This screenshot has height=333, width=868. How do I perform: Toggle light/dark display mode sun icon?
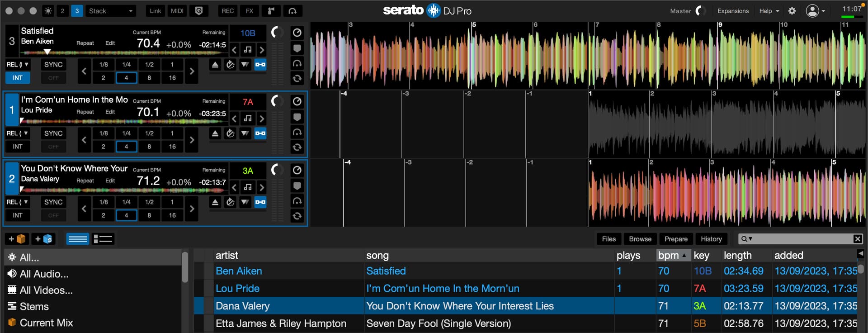[48, 11]
